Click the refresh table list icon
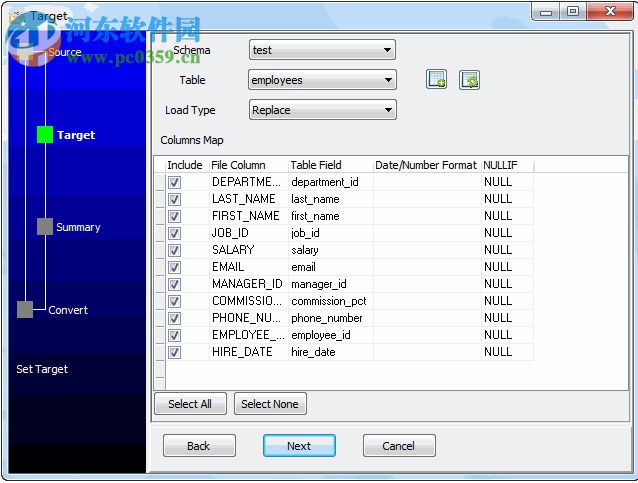This screenshot has width=638, height=483. tap(469, 79)
